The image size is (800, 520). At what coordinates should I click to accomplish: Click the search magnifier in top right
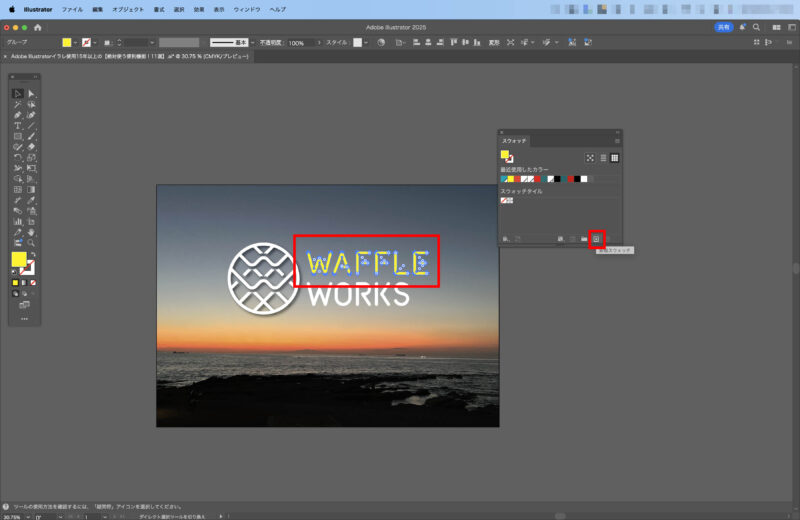[757, 27]
